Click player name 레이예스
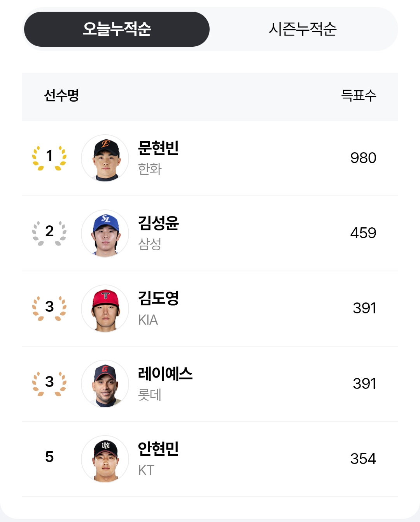The width and height of the screenshot is (420, 522). click(165, 373)
